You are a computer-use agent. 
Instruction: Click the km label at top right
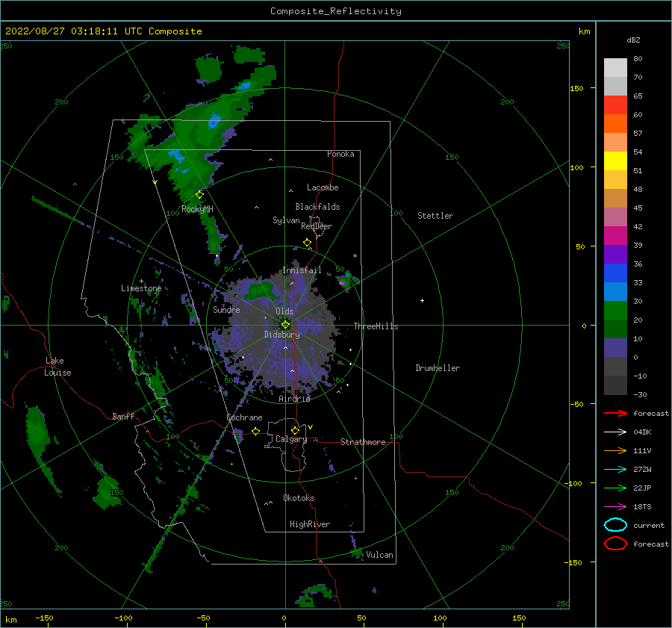click(x=584, y=31)
